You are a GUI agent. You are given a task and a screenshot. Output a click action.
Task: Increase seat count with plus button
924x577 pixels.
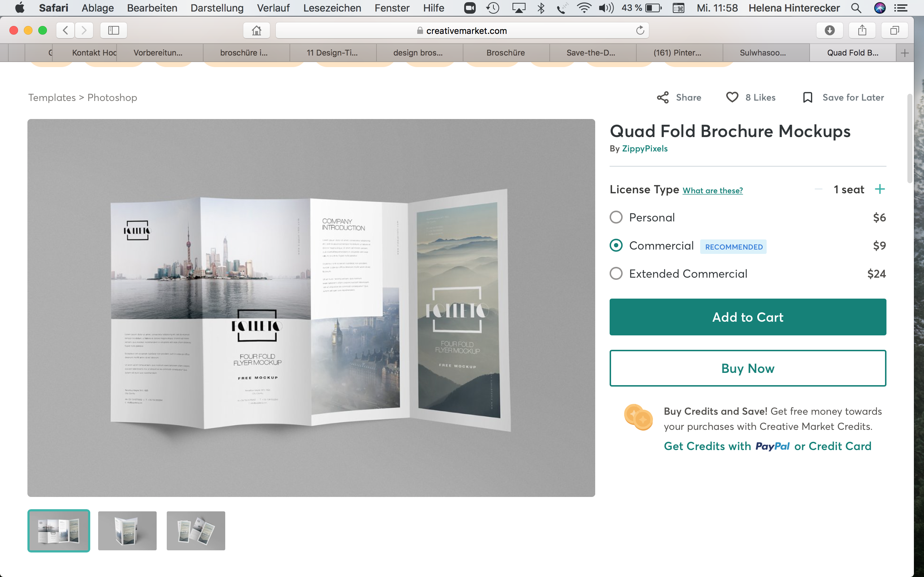[880, 189]
